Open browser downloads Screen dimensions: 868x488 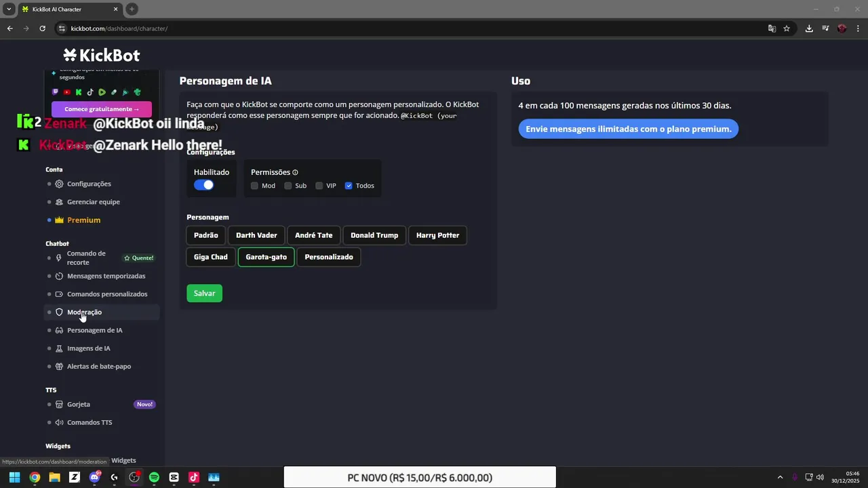point(809,28)
